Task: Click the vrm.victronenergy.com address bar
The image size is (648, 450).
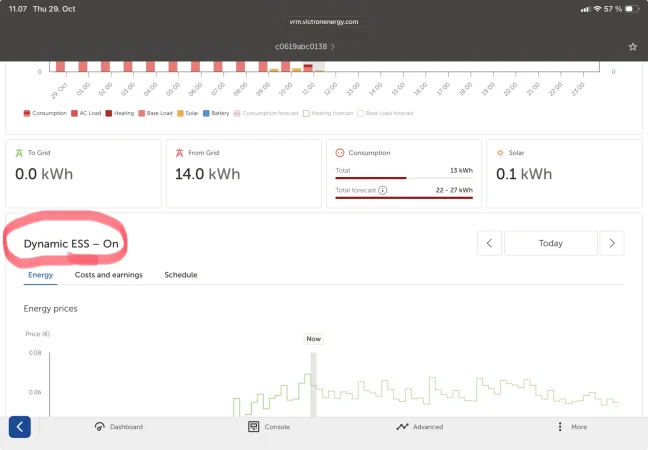Action: pos(324,22)
